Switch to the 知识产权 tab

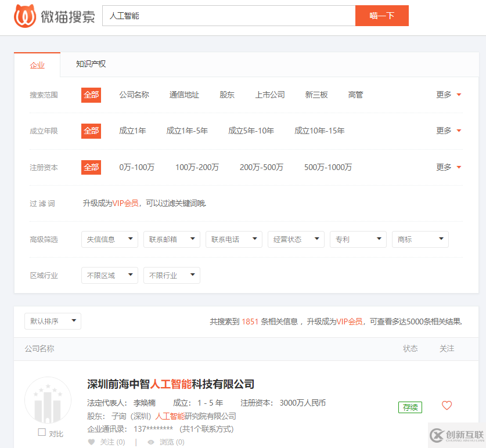[x=91, y=64]
